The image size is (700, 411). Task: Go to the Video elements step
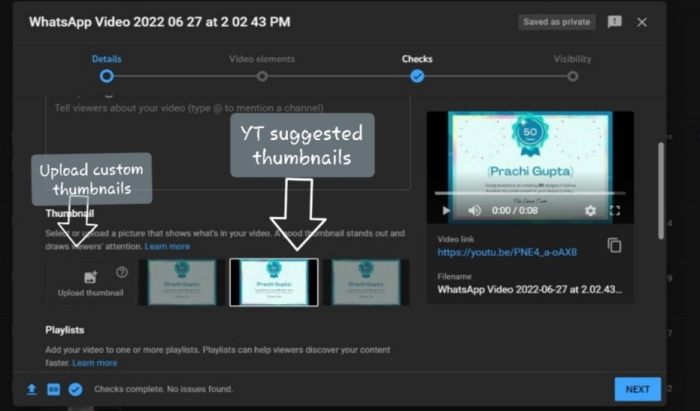262,76
